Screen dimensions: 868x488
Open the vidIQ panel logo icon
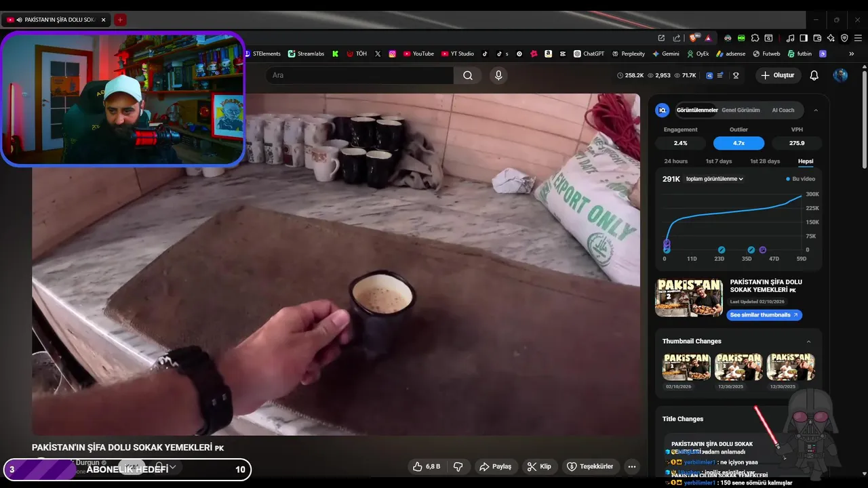click(663, 110)
